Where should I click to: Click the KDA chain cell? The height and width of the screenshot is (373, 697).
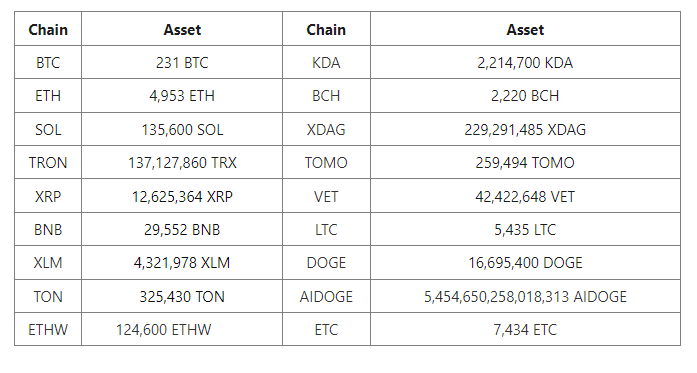326,62
